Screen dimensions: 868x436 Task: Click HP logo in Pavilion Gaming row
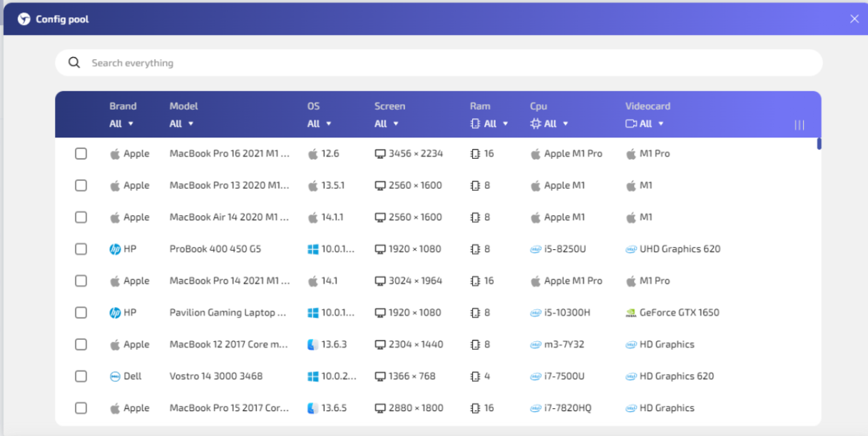pyautogui.click(x=115, y=313)
